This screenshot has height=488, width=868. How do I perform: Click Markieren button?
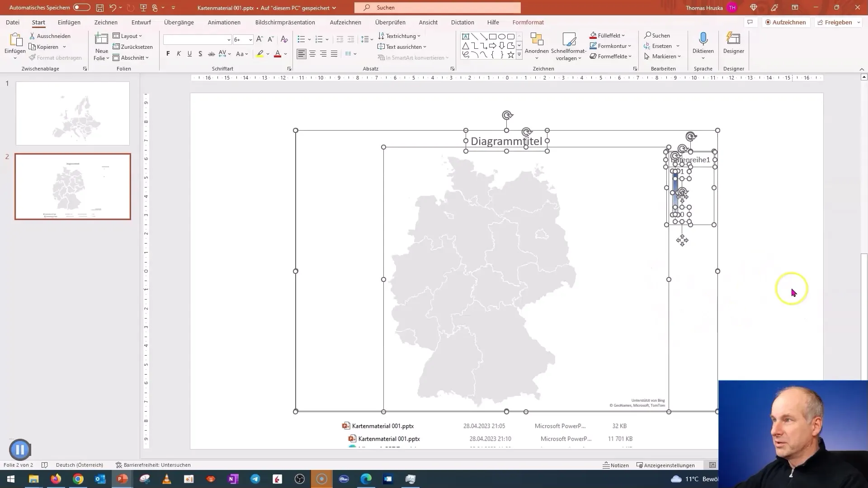pos(663,56)
